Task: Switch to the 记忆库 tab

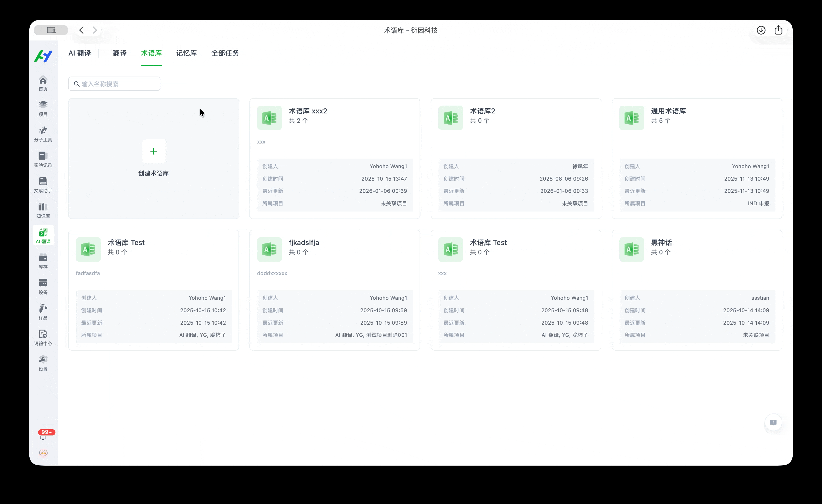Action: coord(186,53)
